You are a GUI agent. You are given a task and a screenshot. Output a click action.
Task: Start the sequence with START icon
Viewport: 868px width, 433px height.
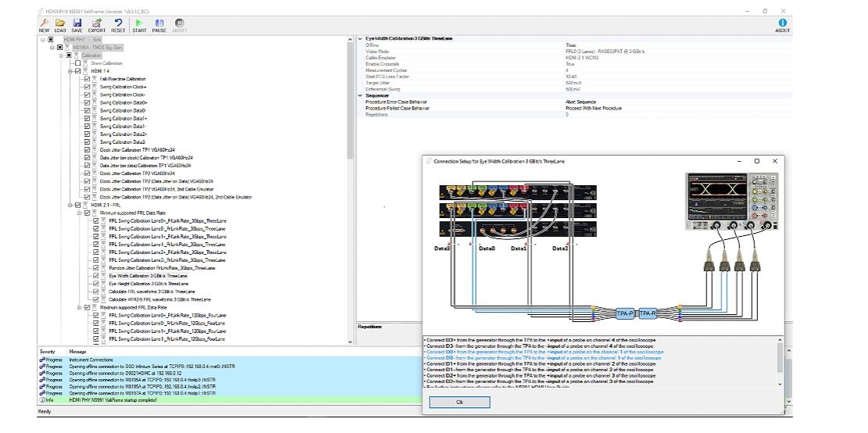[139, 23]
